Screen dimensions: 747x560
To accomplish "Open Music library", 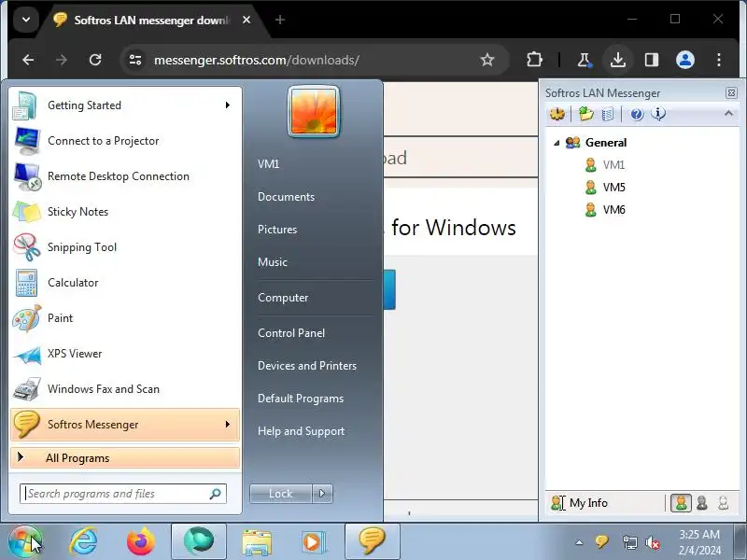I will tap(273, 262).
